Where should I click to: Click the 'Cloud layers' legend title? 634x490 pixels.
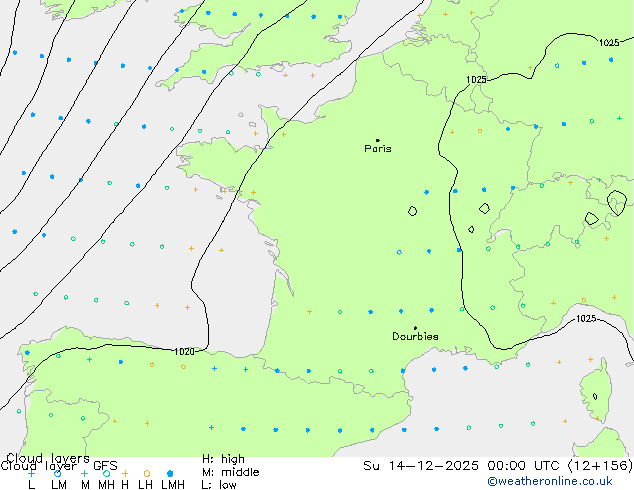(x=48, y=458)
